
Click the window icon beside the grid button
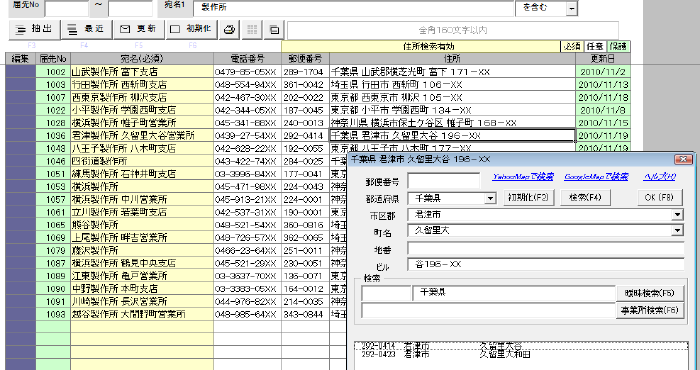pyautogui.click(x=275, y=30)
